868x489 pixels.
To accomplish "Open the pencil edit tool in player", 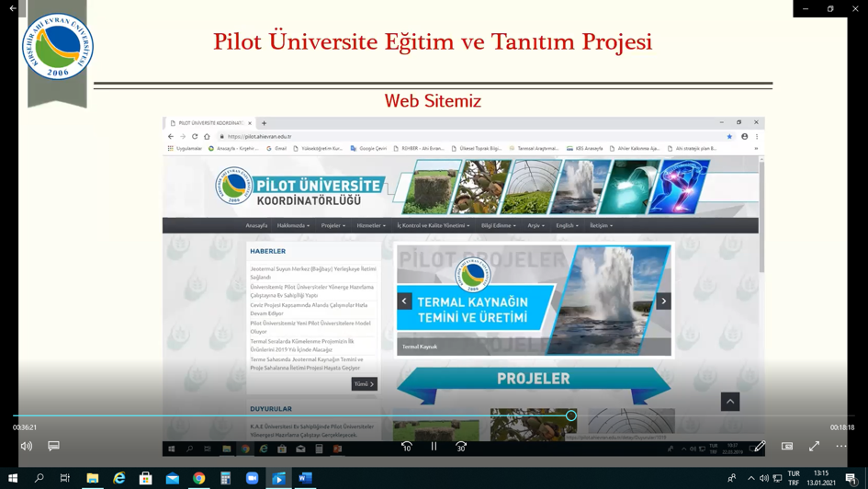I will (x=760, y=446).
